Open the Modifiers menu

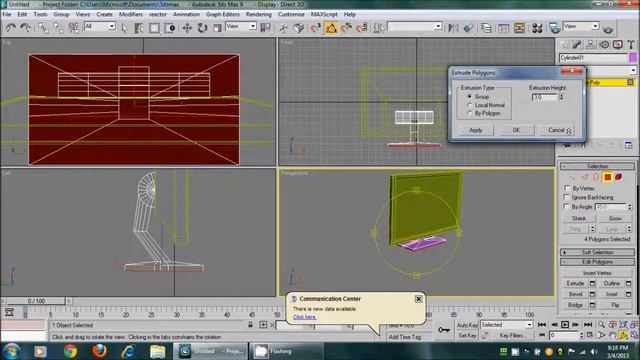tap(131, 14)
